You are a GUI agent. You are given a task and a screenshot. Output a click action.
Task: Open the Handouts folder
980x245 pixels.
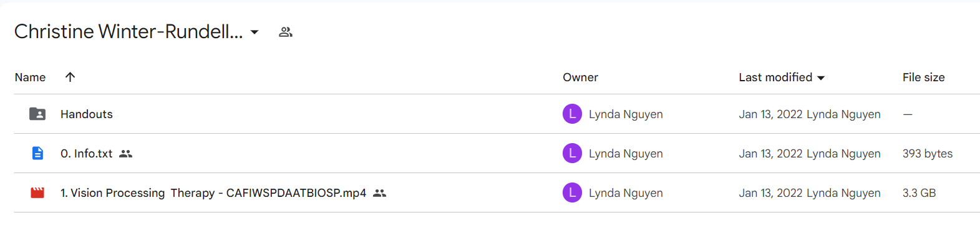point(87,114)
